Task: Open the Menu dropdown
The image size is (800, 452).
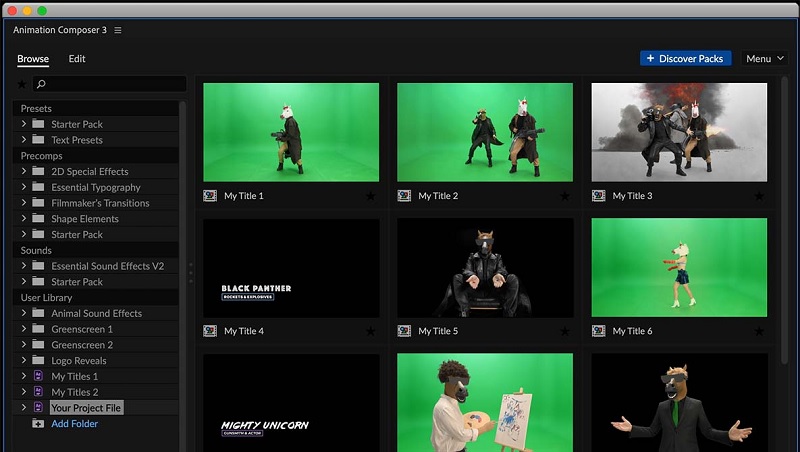Action: 765,59
